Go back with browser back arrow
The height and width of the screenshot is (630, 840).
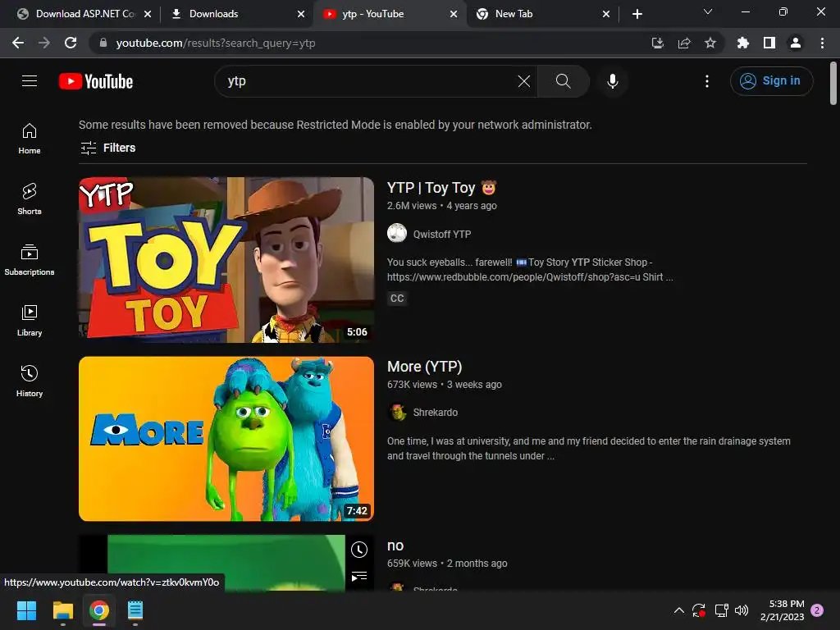point(18,43)
